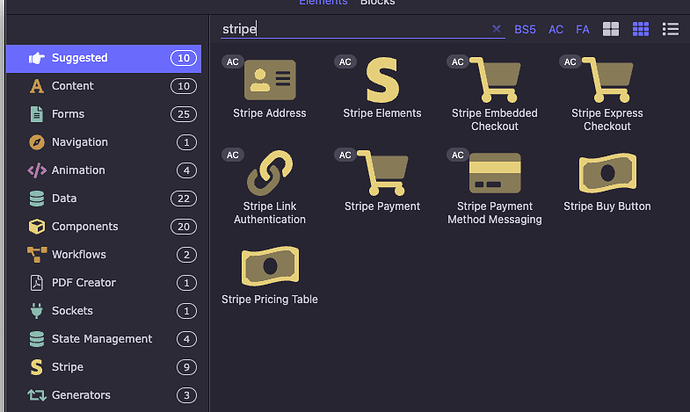Pick the Stripe Payment cart icon
Image resolution: width=690 pixels, height=412 pixels.
tap(382, 173)
